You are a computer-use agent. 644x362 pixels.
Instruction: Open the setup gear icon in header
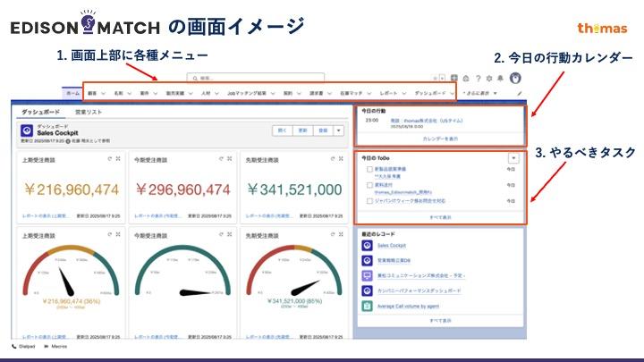coord(489,78)
